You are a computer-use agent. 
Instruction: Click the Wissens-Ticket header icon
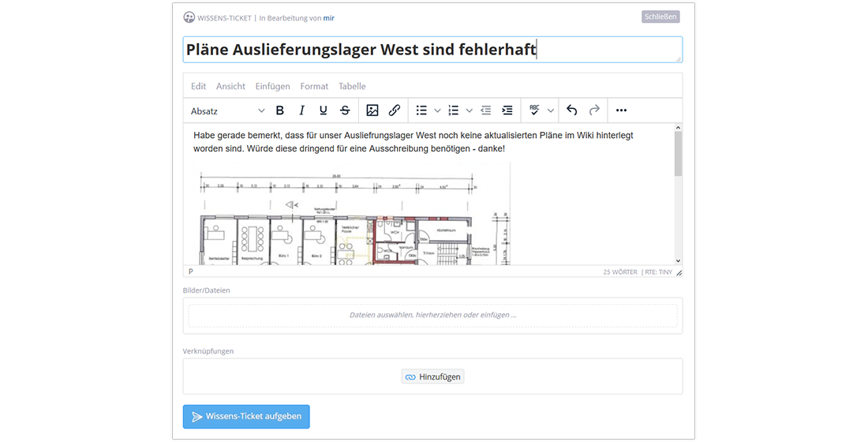point(189,17)
